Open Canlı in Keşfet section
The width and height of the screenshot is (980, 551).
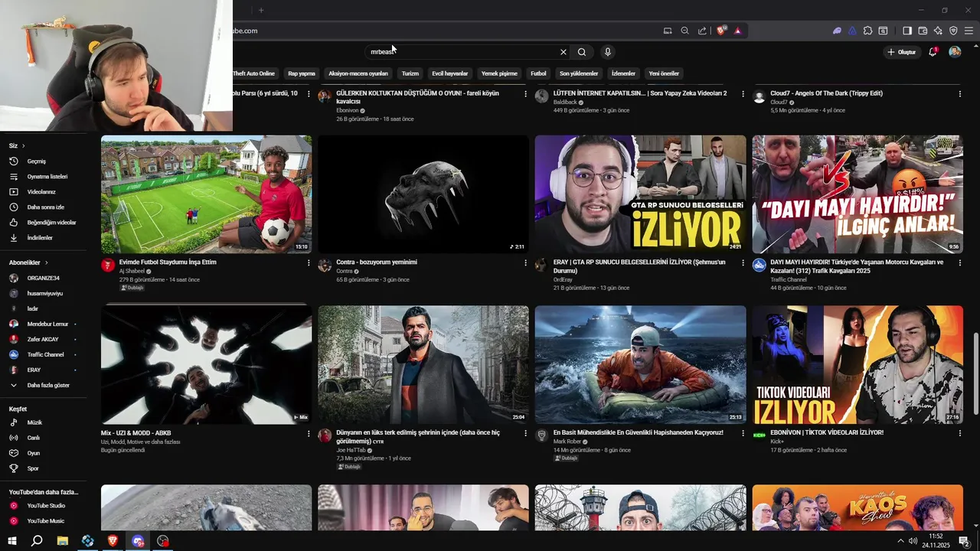tap(34, 438)
